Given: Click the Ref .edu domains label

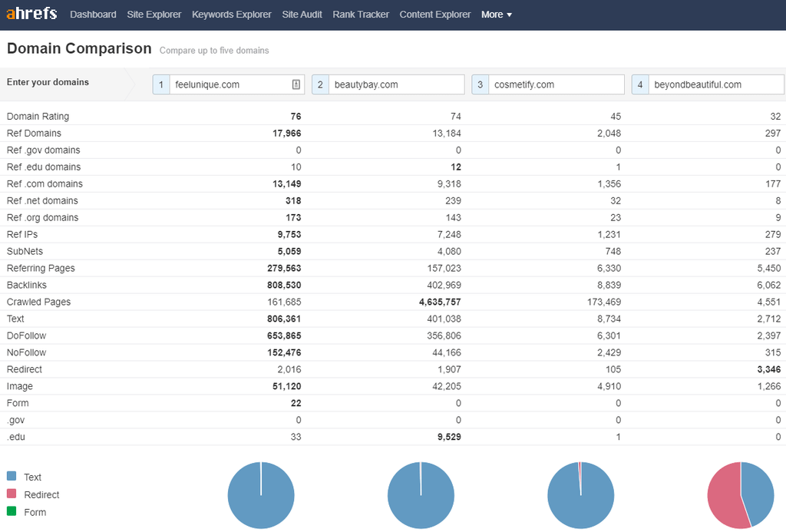Looking at the screenshot, I should coord(44,167).
